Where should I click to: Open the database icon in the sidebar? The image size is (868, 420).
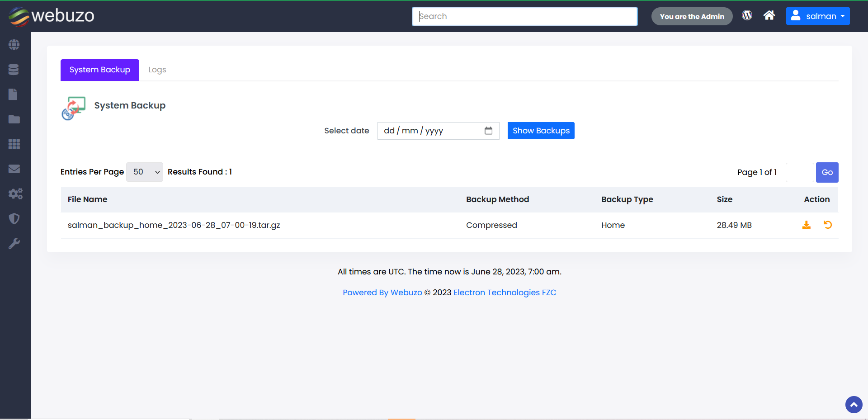(14, 70)
